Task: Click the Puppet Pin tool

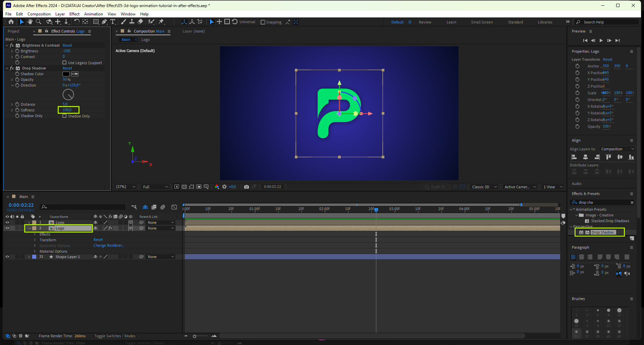Action: point(161,22)
